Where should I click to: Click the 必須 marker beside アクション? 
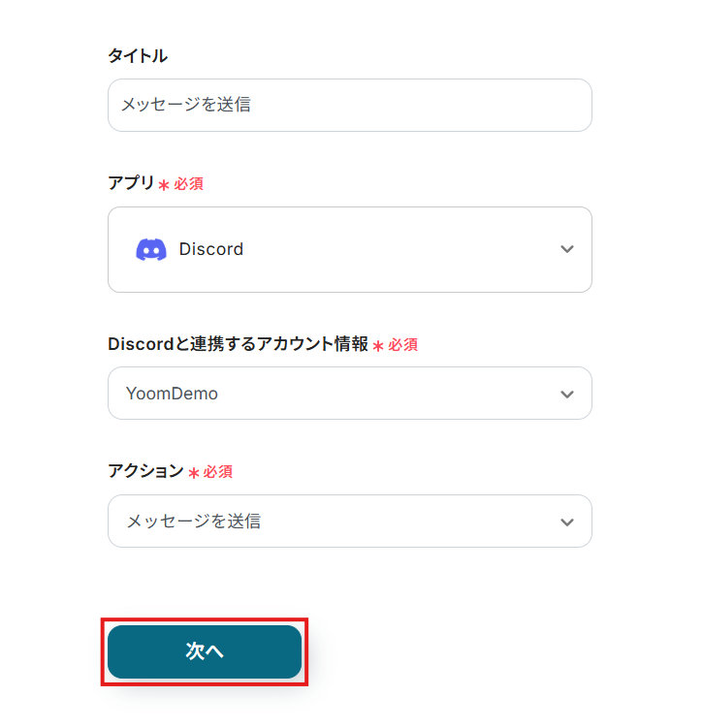[218, 472]
